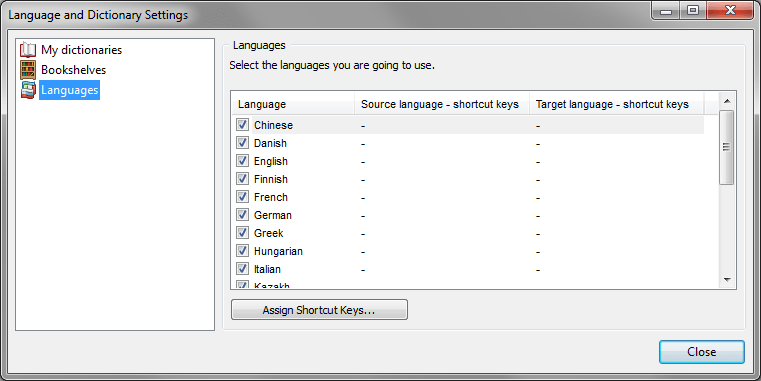
Task: Toggle the Greek checkbox
Action: click(x=243, y=232)
